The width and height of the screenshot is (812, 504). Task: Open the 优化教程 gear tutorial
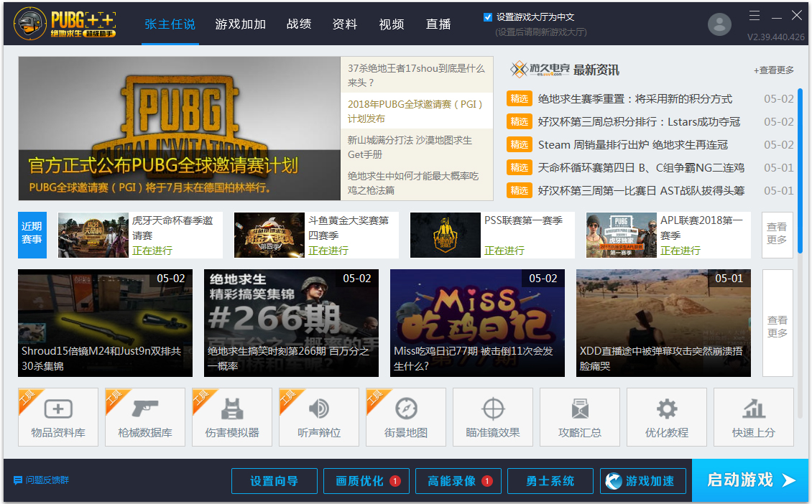click(x=667, y=417)
